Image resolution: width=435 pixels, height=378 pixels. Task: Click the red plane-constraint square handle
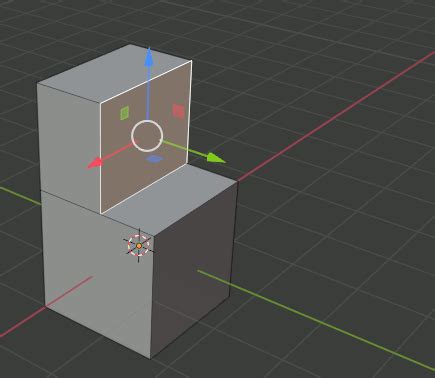coord(178,111)
